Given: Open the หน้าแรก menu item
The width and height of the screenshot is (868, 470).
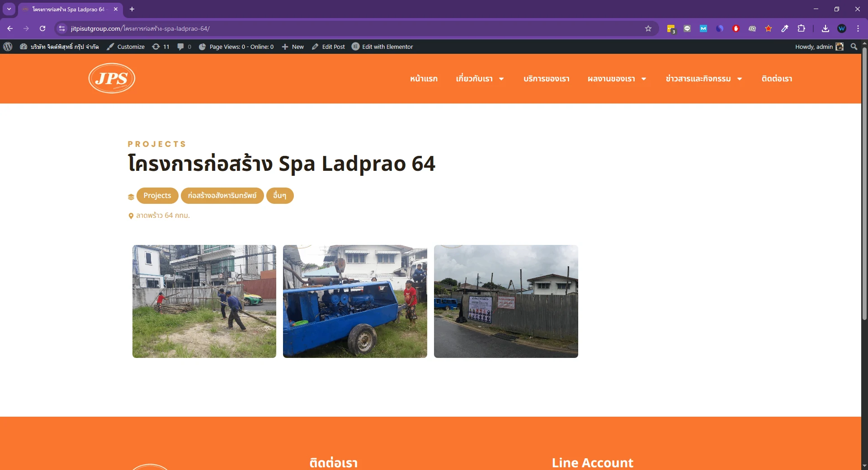Looking at the screenshot, I should point(424,79).
